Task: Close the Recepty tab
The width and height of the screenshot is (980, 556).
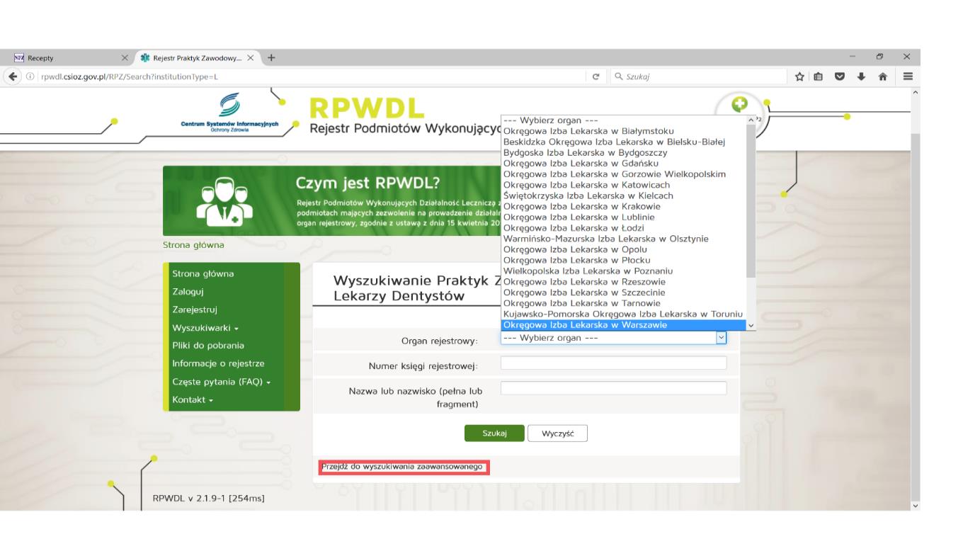Action: click(125, 57)
